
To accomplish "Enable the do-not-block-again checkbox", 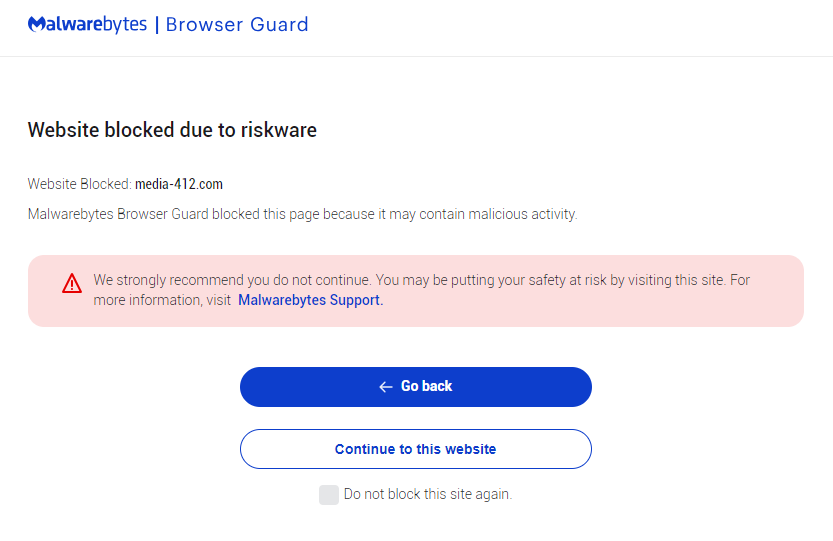I will (329, 494).
